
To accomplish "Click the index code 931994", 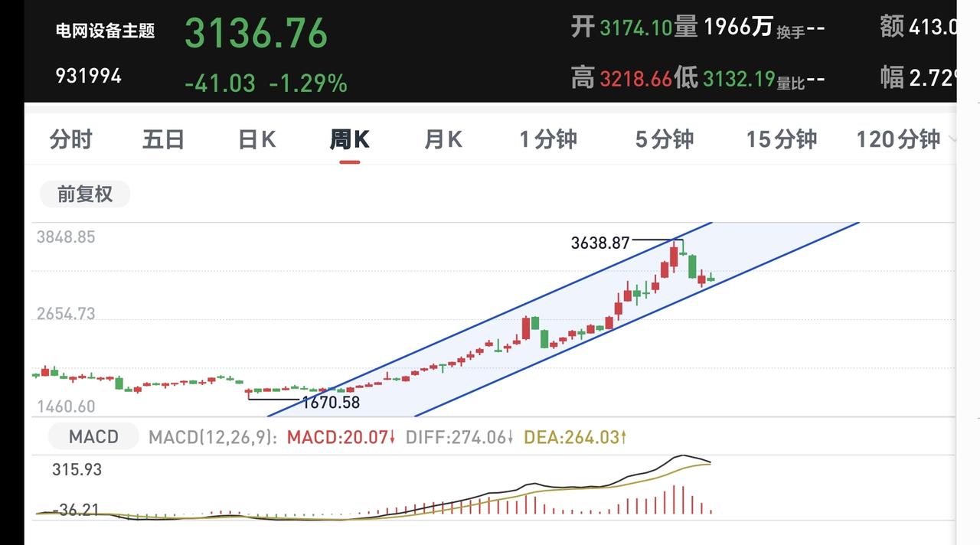I will coord(88,76).
